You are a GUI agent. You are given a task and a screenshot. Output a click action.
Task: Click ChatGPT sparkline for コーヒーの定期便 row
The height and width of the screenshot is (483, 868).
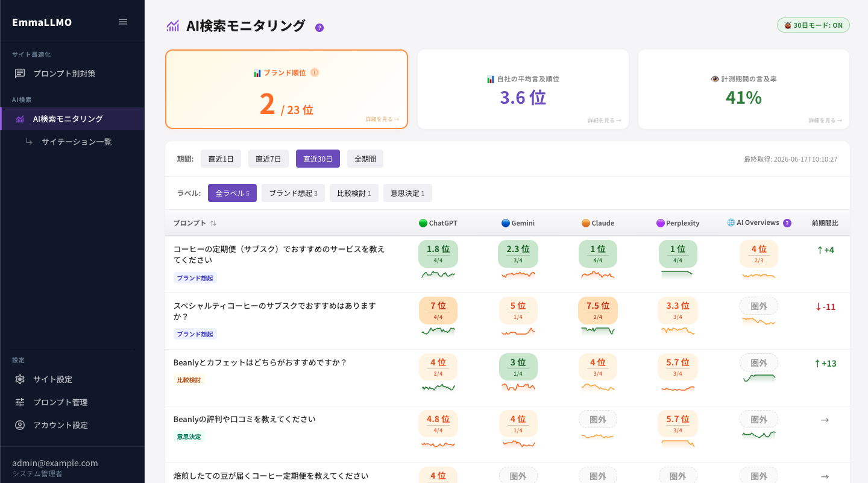pos(438,274)
